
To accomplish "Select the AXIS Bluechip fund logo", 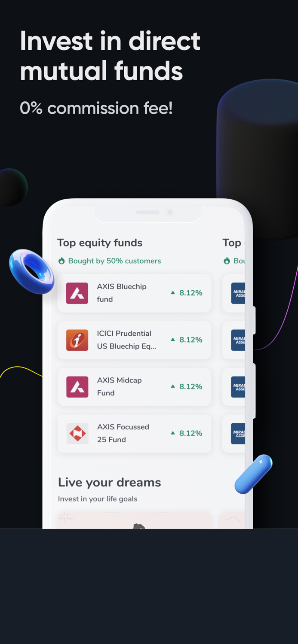I will click(x=77, y=293).
